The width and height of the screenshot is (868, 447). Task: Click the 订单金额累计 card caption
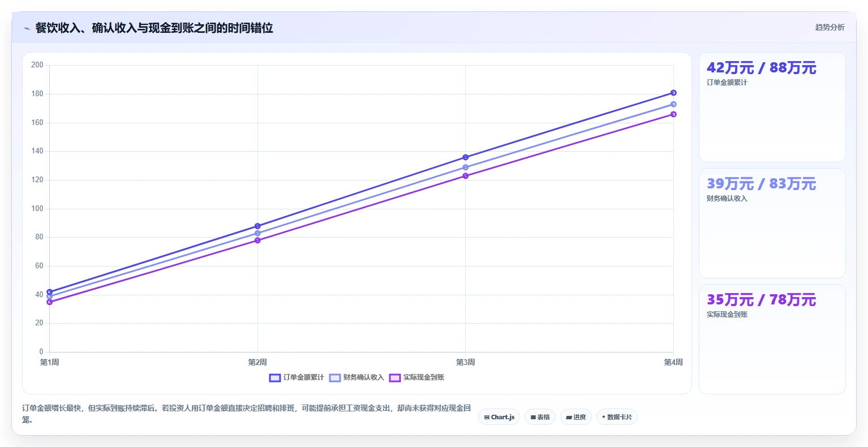(727, 83)
